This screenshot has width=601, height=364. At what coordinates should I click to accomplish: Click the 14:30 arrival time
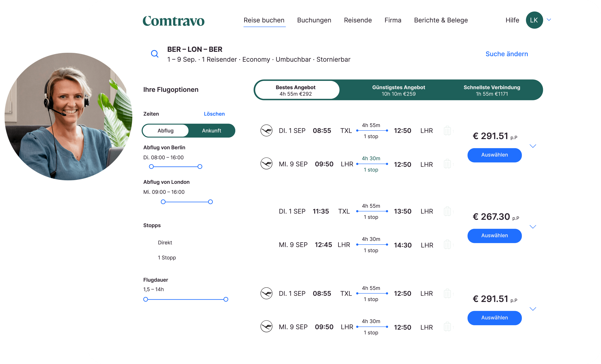point(403,245)
